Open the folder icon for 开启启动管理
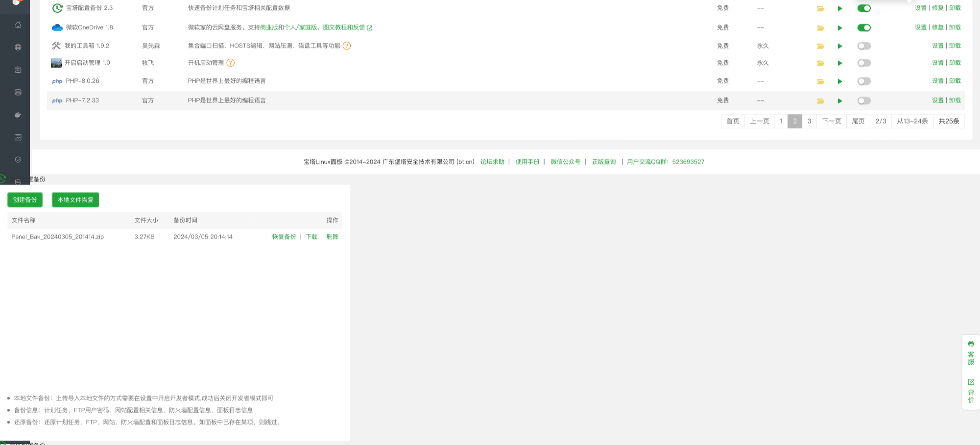 [820, 63]
